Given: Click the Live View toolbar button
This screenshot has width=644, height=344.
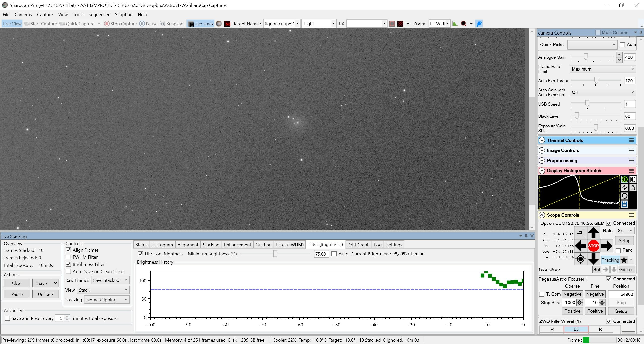Looking at the screenshot, I should click(x=12, y=24).
